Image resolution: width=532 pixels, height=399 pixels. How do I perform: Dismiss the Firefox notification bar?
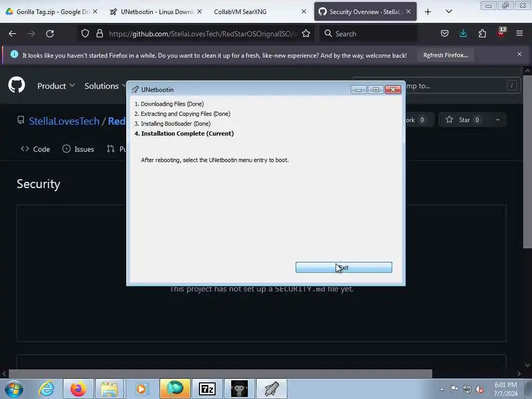tap(520, 54)
